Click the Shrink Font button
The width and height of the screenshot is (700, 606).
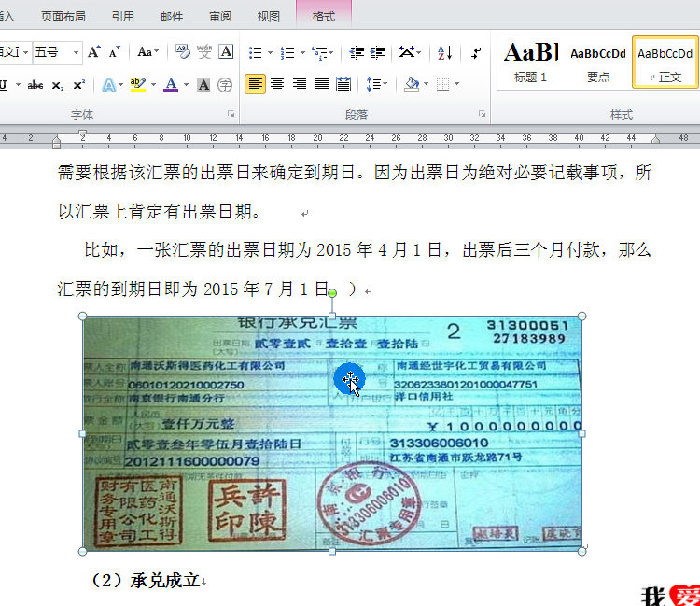pos(115,52)
